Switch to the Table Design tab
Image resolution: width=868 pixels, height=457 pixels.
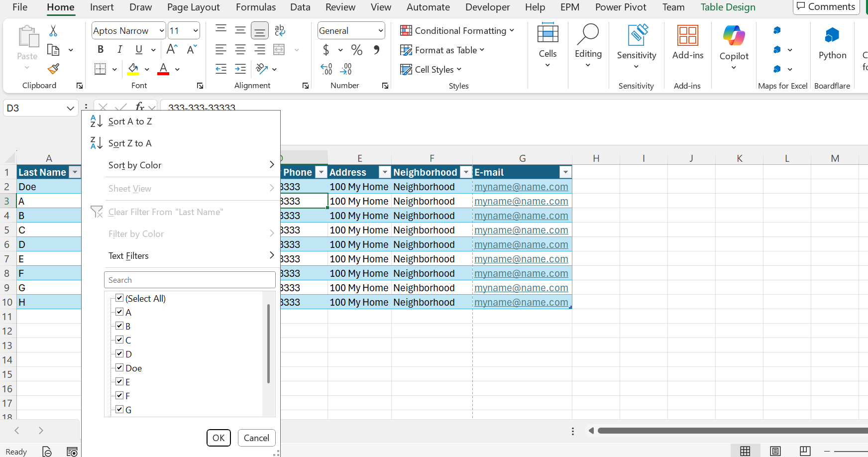pyautogui.click(x=728, y=7)
